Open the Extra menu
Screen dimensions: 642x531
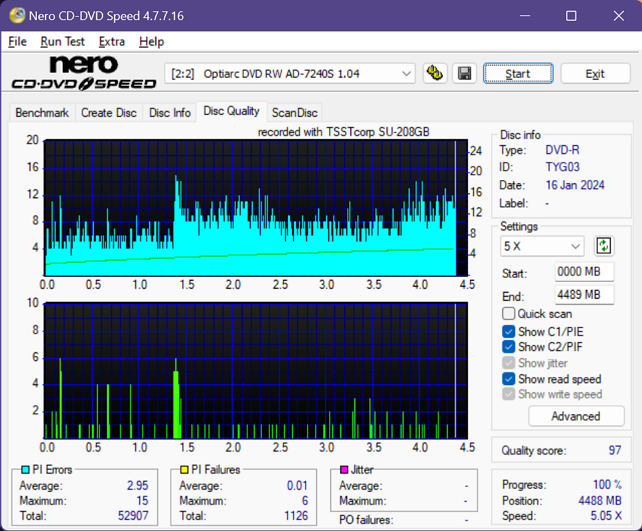112,42
